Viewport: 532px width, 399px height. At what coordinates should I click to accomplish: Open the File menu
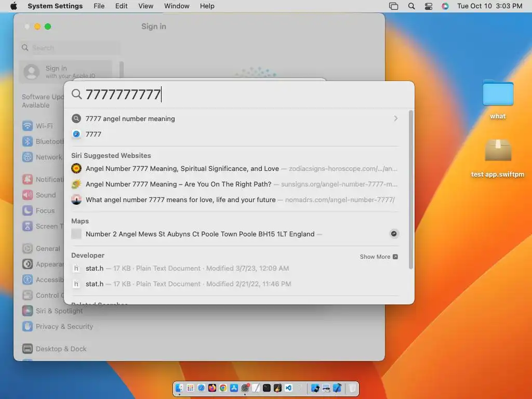[99, 6]
